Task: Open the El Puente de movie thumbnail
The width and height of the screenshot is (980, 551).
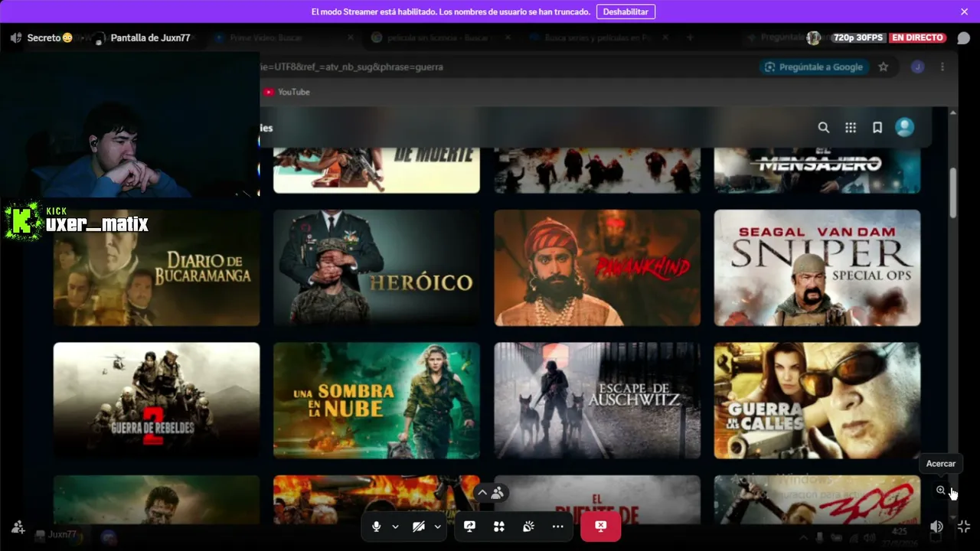Action: (x=597, y=500)
